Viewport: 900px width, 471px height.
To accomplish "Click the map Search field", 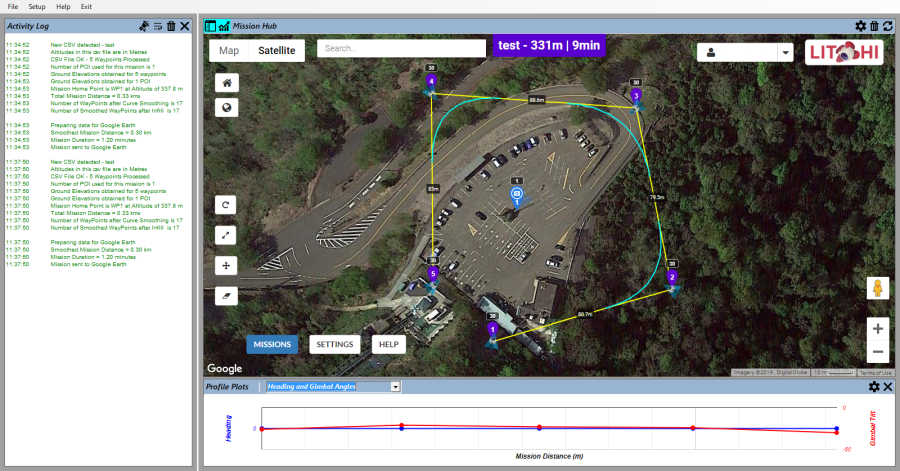I will point(401,48).
